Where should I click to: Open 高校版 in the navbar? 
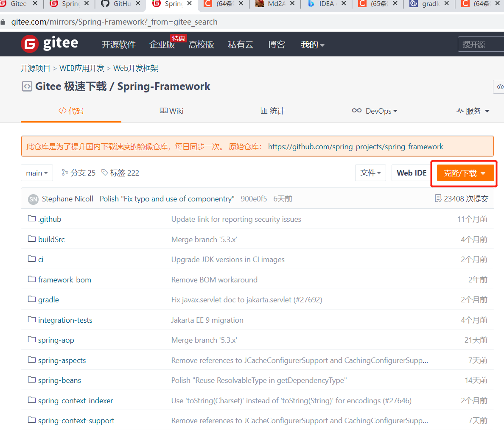(202, 45)
